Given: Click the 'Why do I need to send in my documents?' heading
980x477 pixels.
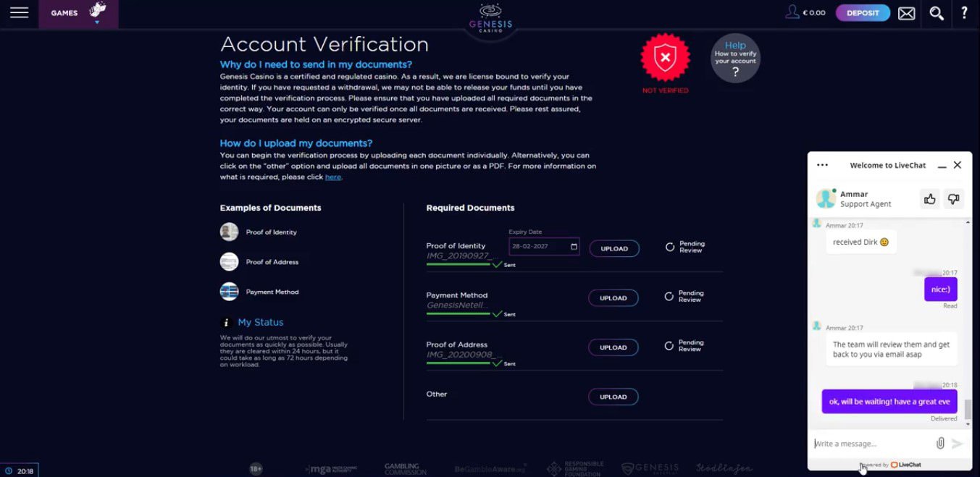Looking at the screenshot, I should pos(316,64).
